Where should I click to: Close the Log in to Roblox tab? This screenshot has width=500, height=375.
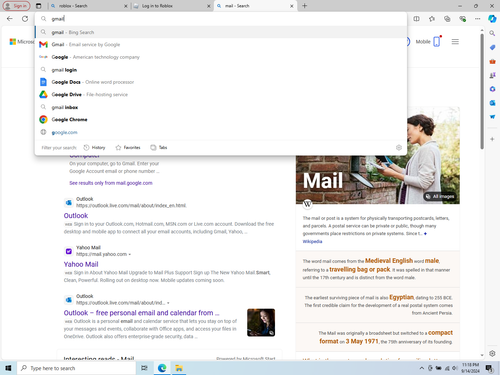point(209,6)
